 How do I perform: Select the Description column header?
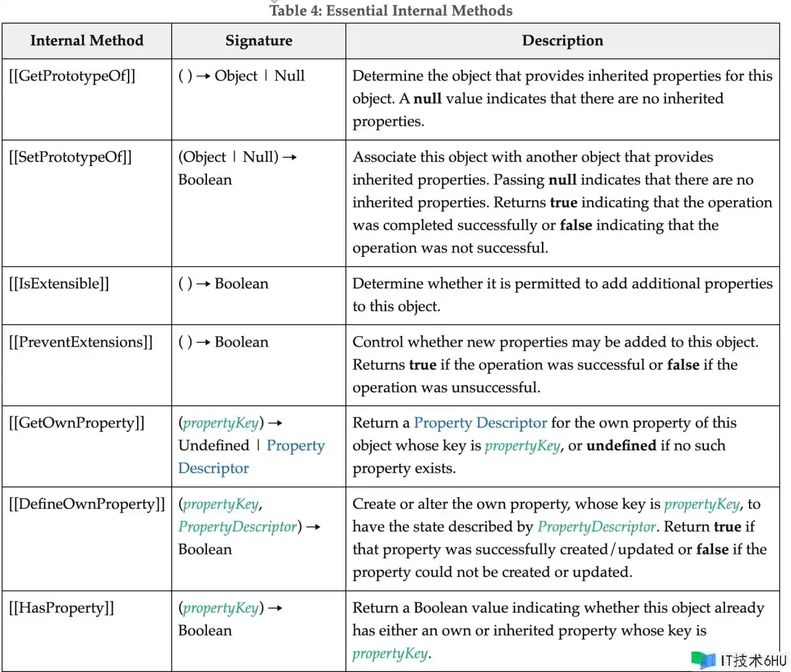point(562,41)
